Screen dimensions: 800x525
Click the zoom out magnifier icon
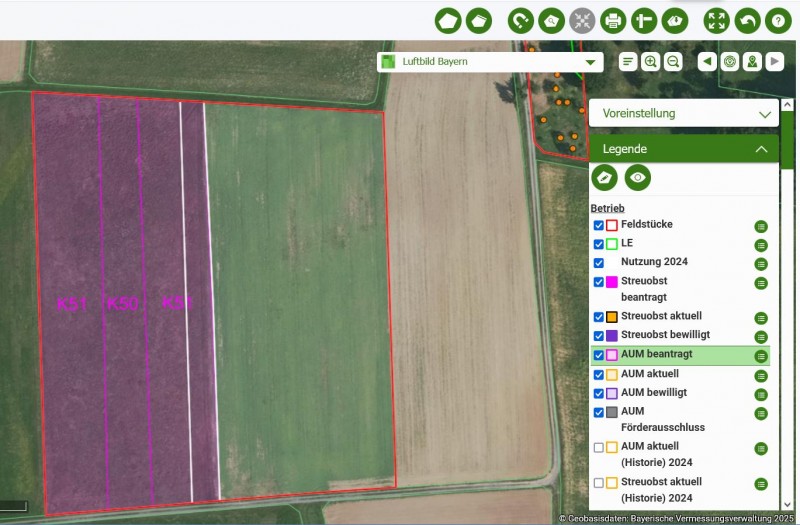click(x=673, y=62)
